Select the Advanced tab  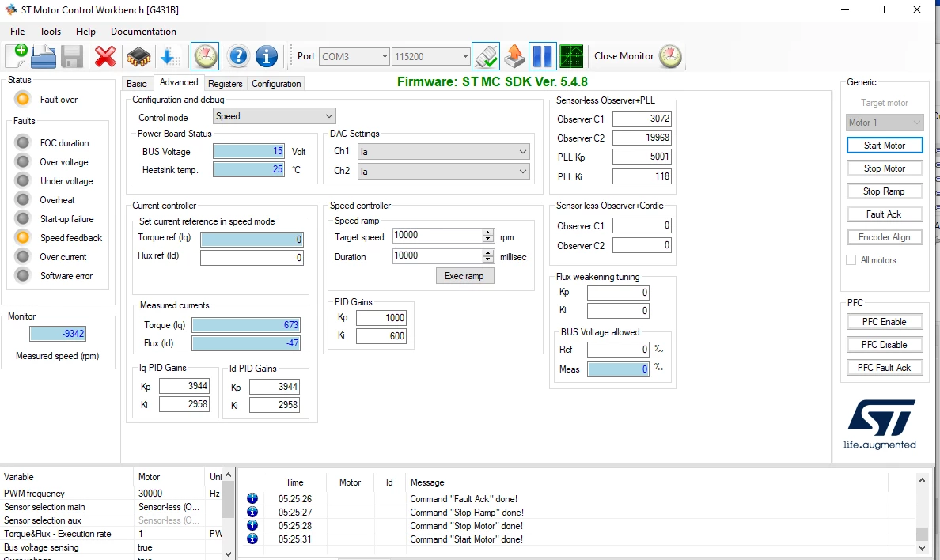coord(179,82)
